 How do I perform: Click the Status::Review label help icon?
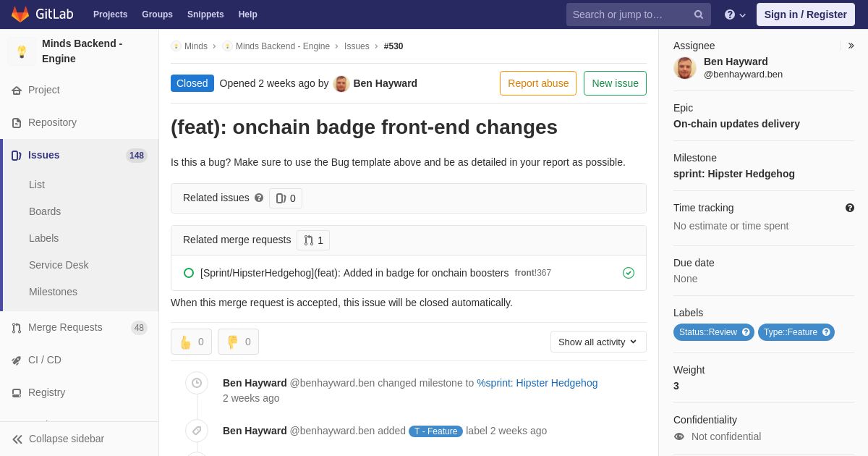click(746, 332)
